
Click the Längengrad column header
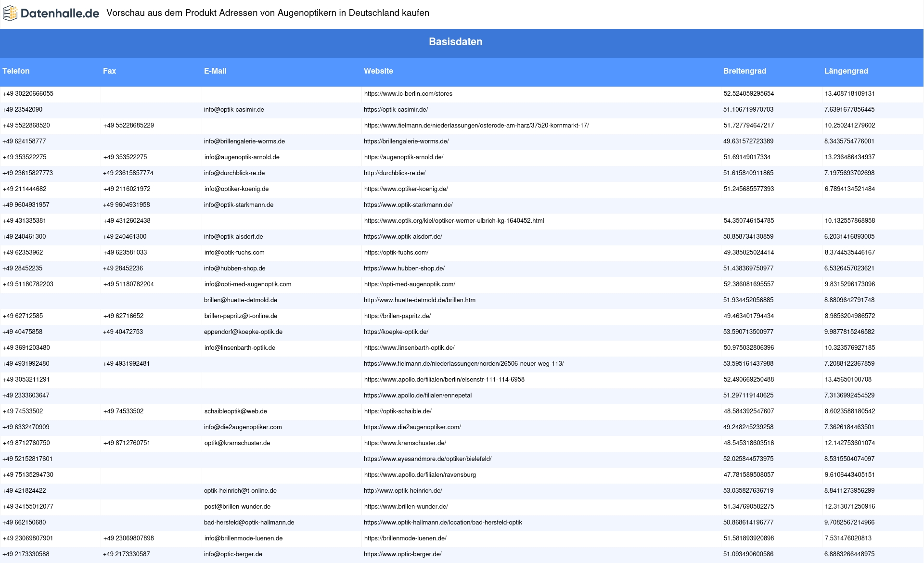[846, 71]
